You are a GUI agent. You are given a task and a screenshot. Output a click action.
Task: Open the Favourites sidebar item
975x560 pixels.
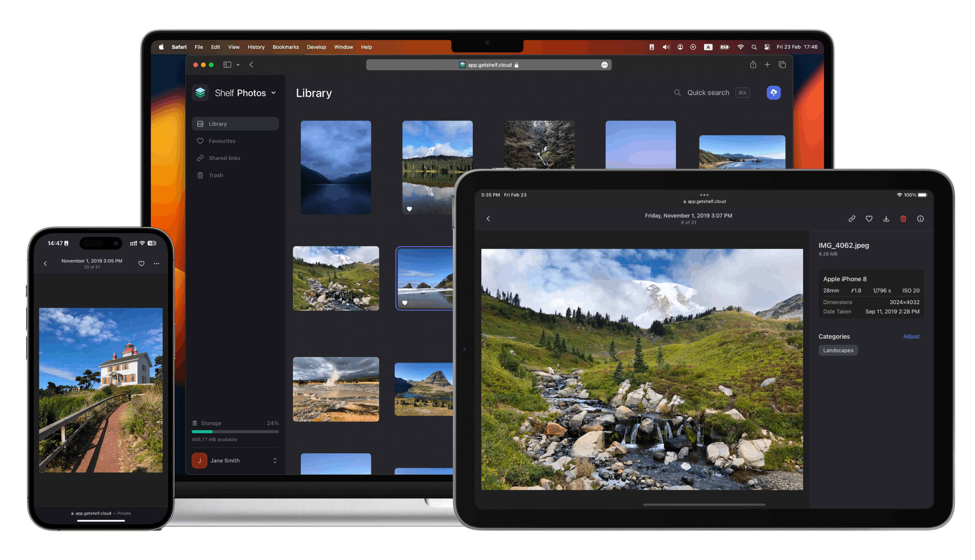tap(222, 141)
